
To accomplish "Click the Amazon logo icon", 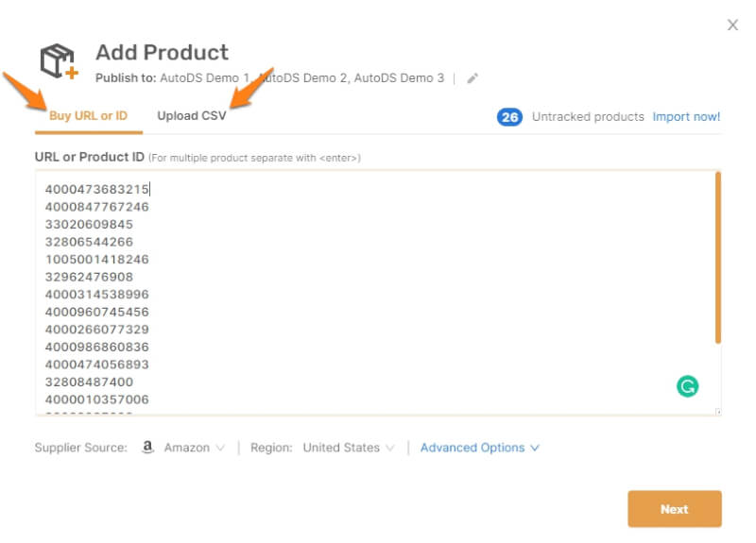I will [147, 448].
